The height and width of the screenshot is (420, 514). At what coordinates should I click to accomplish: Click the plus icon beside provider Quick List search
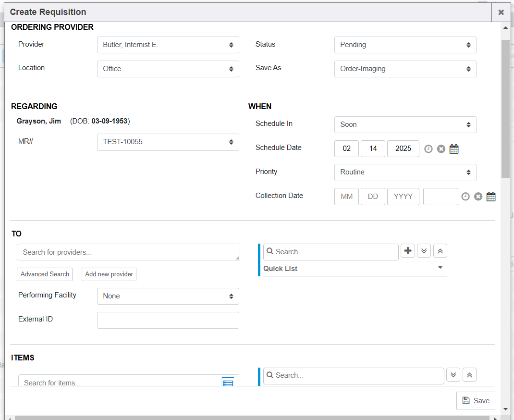pyautogui.click(x=408, y=251)
